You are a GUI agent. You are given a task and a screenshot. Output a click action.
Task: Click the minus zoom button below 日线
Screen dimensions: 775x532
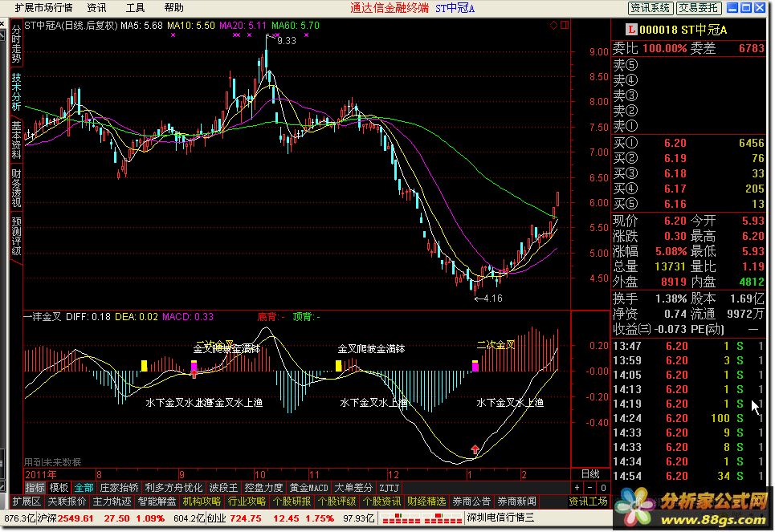point(589,488)
